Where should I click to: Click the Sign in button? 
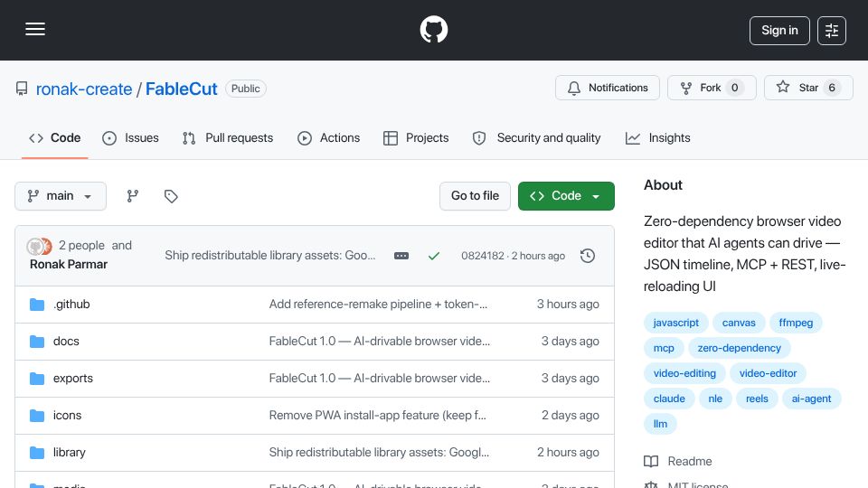pyautogui.click(x=779, y=31)
